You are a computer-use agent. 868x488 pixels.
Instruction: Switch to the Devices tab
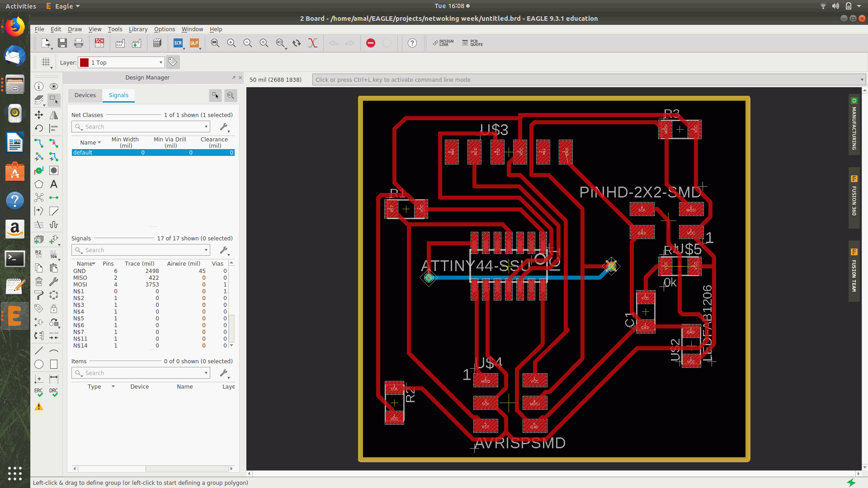click(85, 95)
